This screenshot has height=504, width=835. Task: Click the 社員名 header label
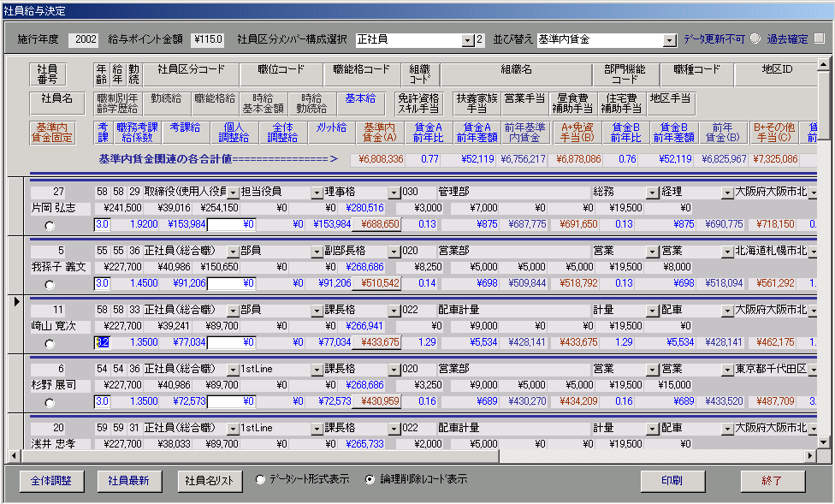57,104
